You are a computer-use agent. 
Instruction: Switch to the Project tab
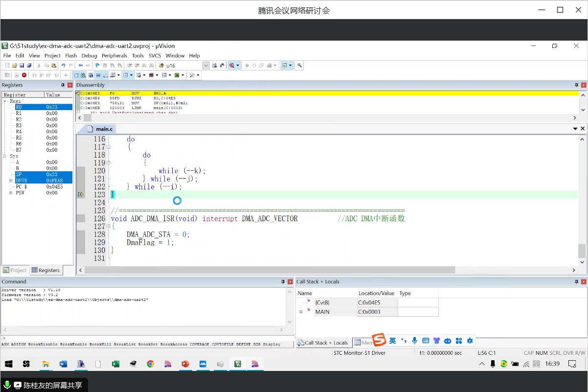15,270
